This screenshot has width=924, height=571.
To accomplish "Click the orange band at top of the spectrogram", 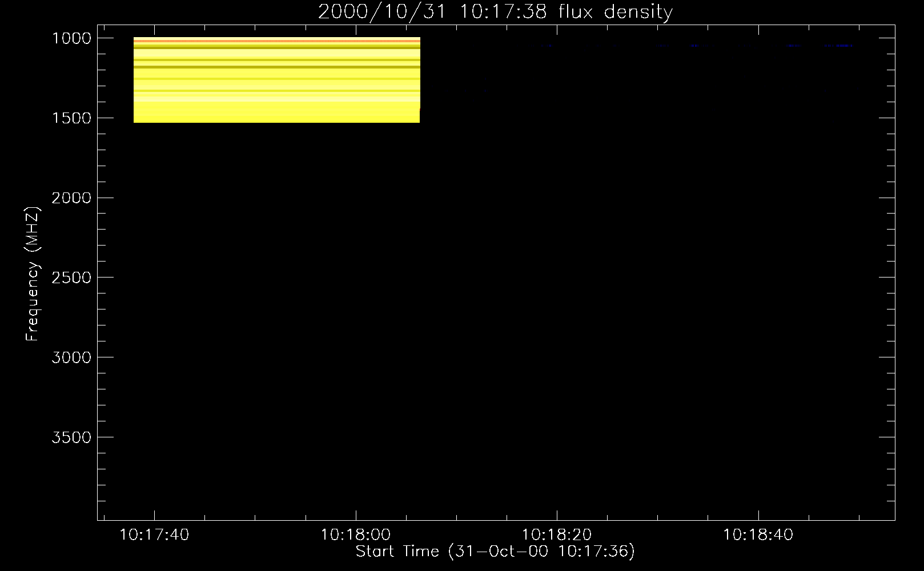I will (277, 42).
